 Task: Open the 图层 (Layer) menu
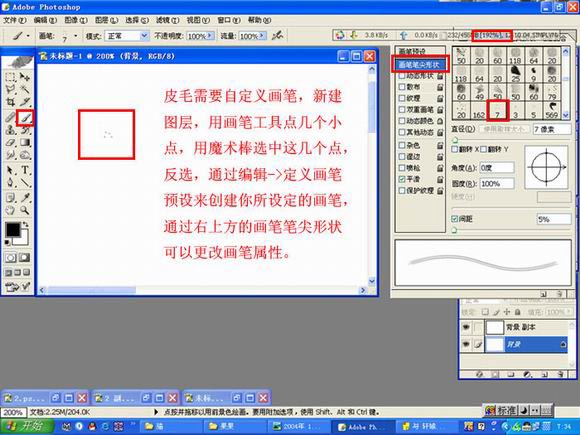[106, 20]
